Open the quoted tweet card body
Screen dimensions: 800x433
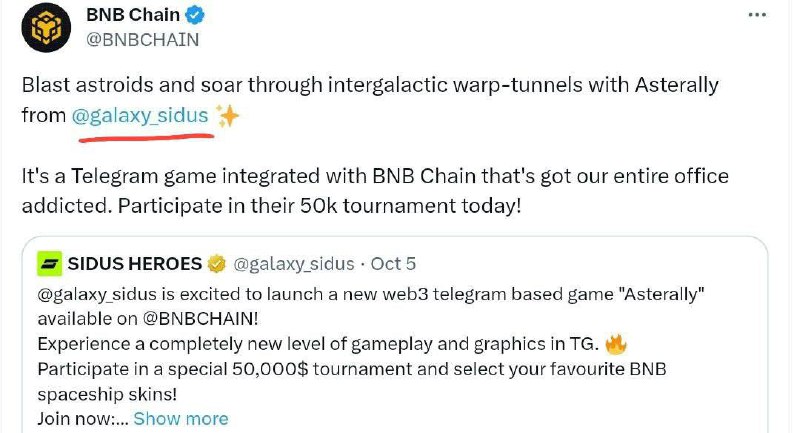point(394,335)
